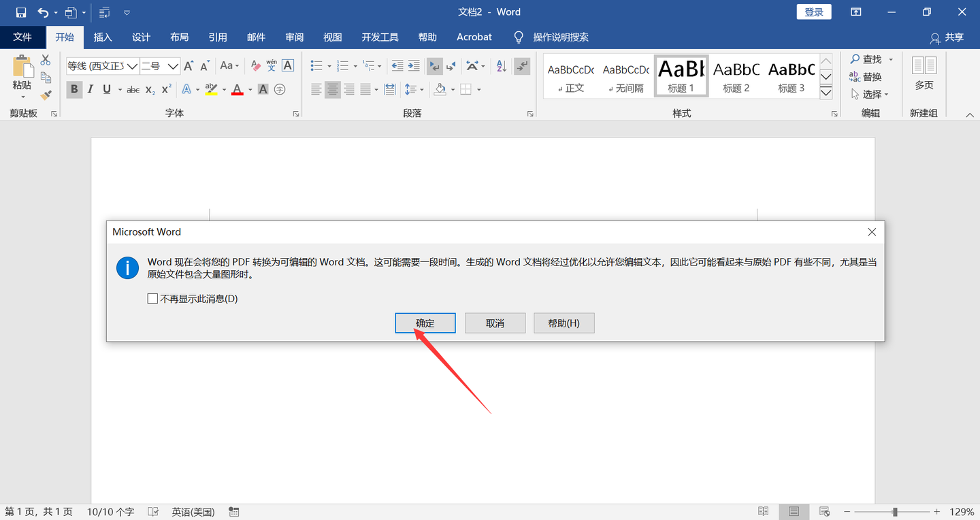980x520 pixels.
Task: Apply subscript formatting
Action: point(148,89)
